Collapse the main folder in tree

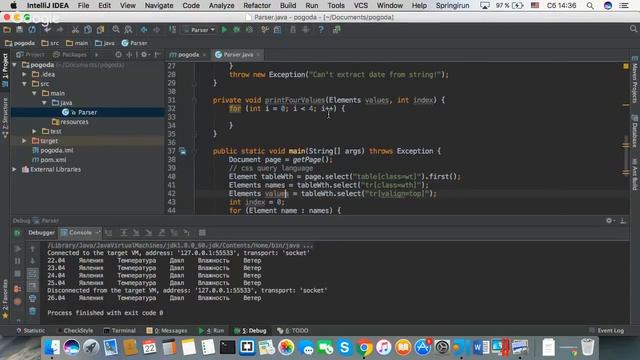34,93
